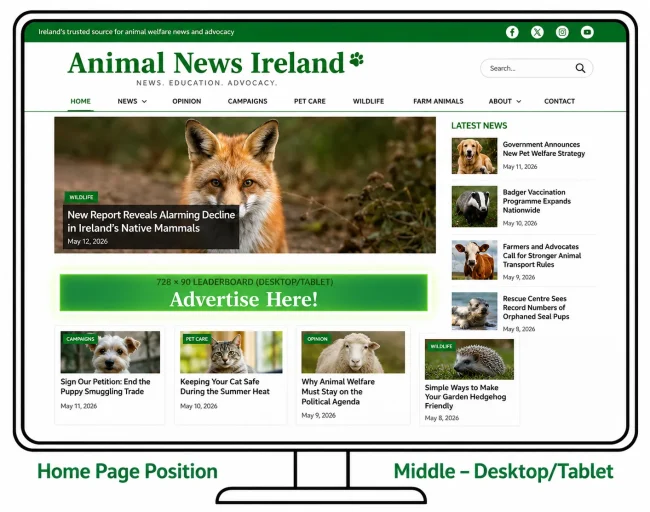Viewport: 650px width, 512px height.
Task: Open Farmers and Advocates transport rules article
Action: [542, 255]
